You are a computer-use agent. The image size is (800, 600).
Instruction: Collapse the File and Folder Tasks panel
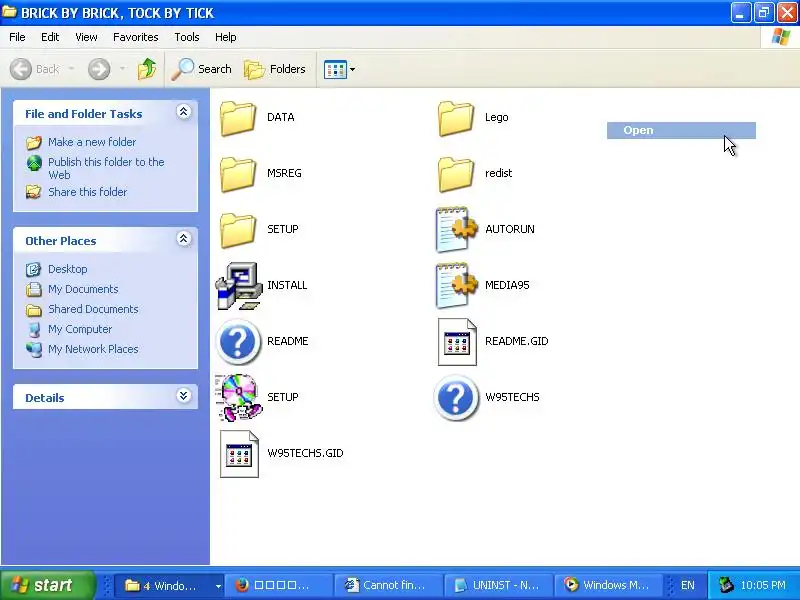click(x=183, y=112)
